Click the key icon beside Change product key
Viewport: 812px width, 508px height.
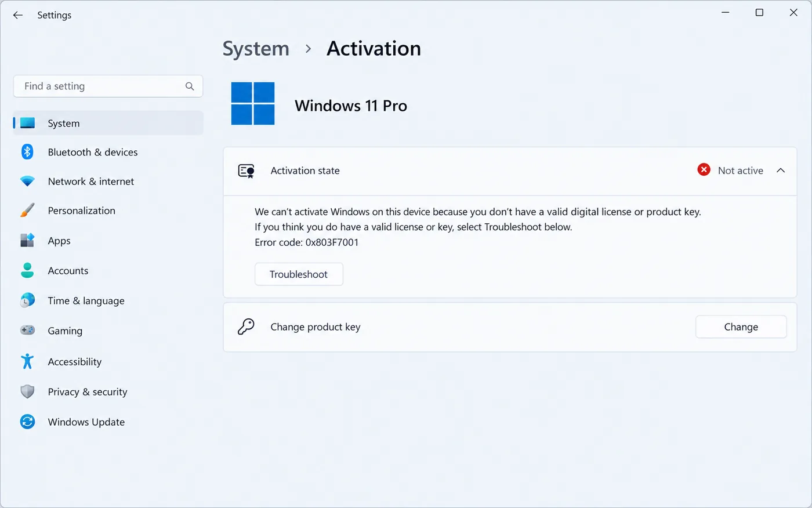(x=246, y=327)
